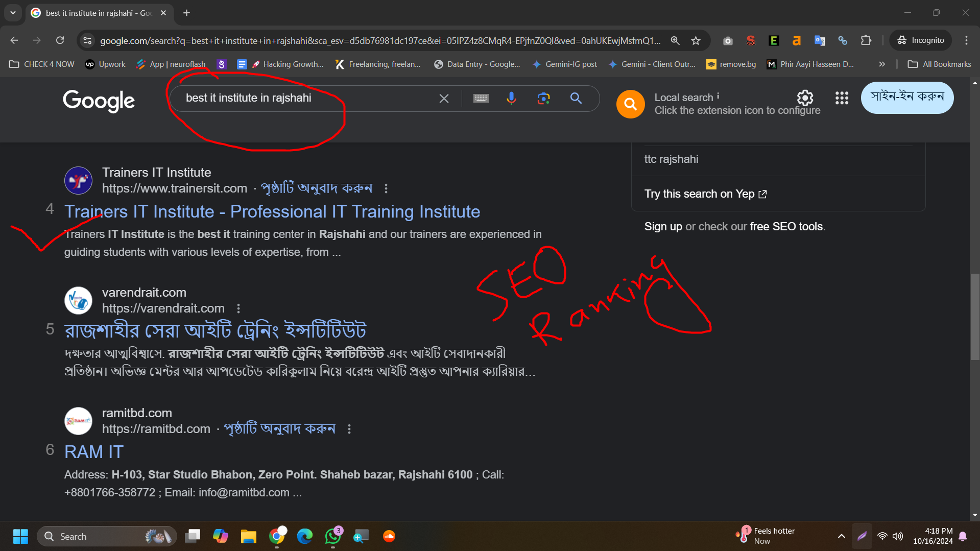Expand the tab search dropdown arrow

(13, 13)
